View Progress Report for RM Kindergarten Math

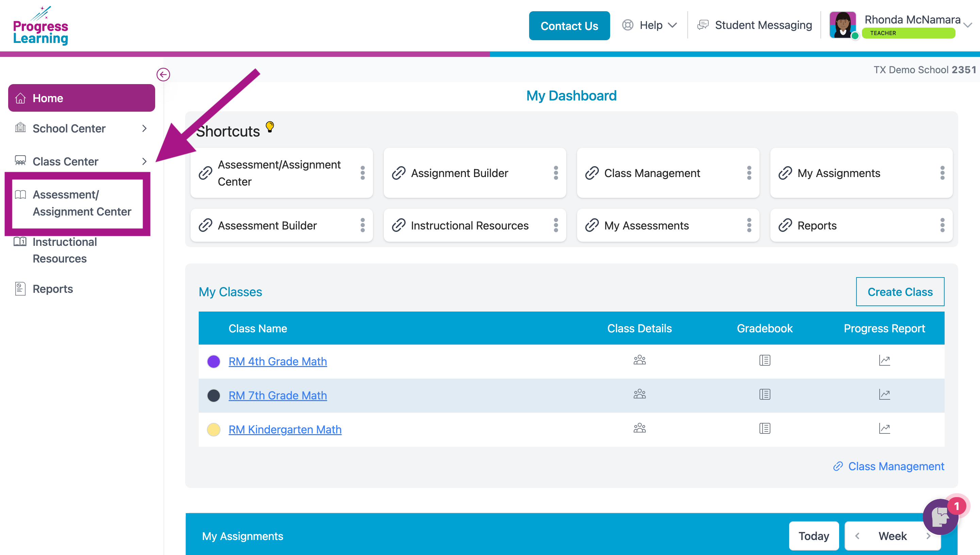(x=884, y=428)
